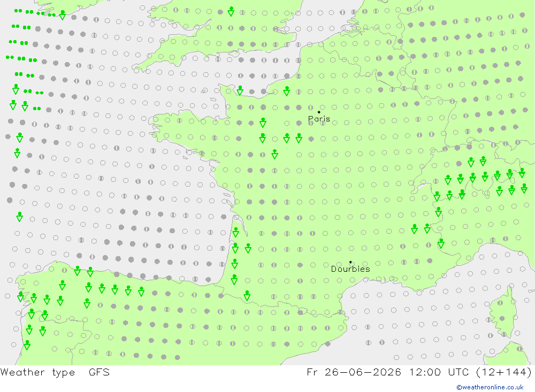Click the shower symbol near the Seine estuary
Screen dimensions: 535x392
pos(287,91)
